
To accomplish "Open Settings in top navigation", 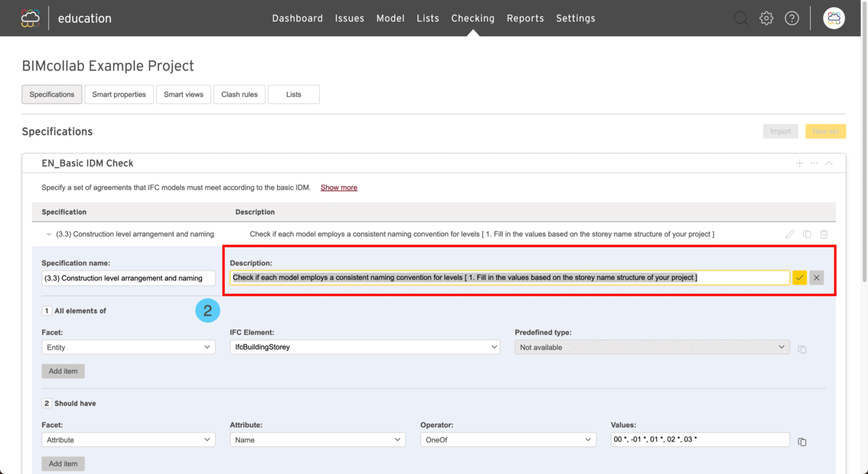I will pyautogui.click(x=576, y=18).
